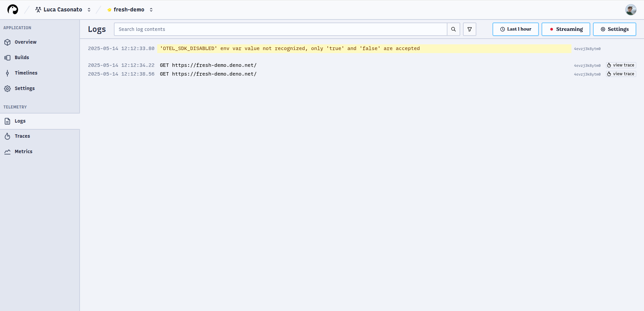Open the application Settings gear in sidebar
Viewport: 644px width, 311px height.
point(25,88)
